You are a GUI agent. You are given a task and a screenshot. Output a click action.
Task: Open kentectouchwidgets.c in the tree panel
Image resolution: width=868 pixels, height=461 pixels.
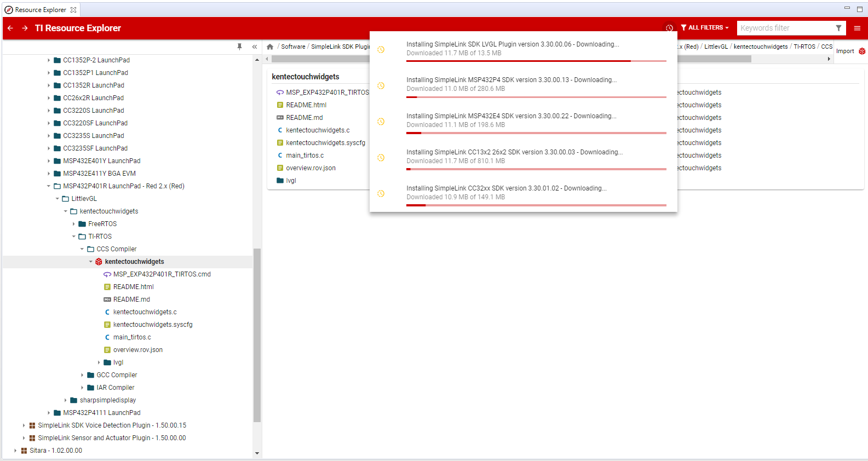145,312
